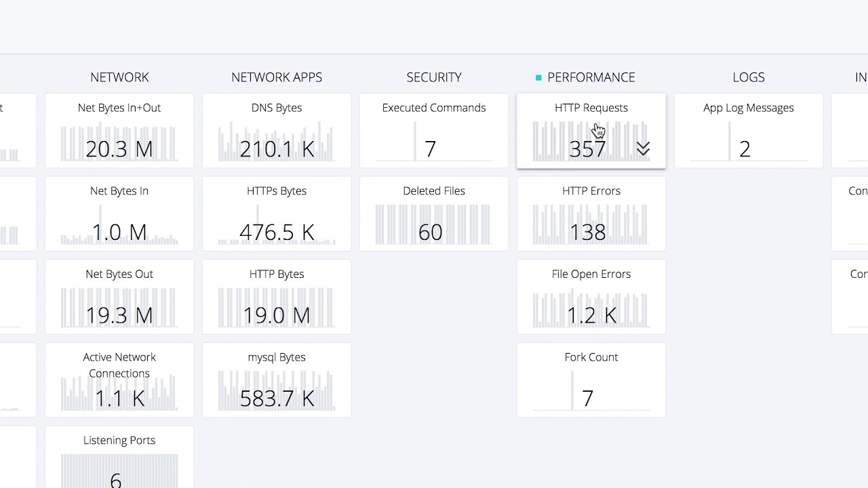Select the Executed Commands tile

[434, 131]
